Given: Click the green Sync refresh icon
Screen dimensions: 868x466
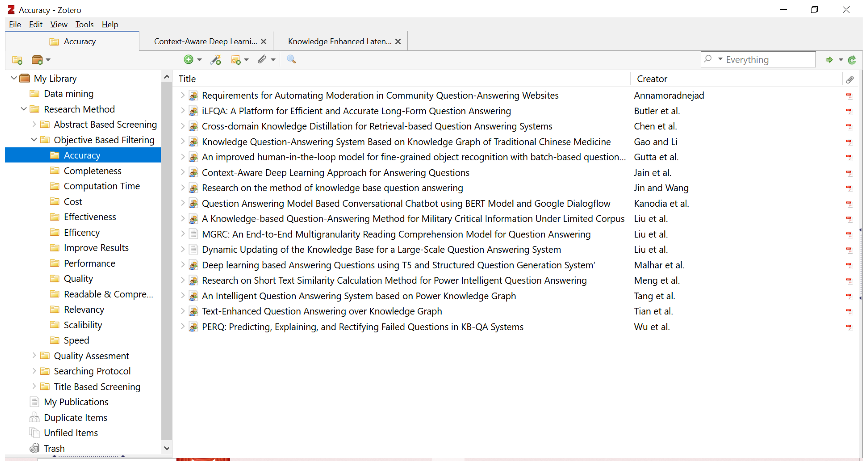Looking at the screenshot, I should 852,60.
